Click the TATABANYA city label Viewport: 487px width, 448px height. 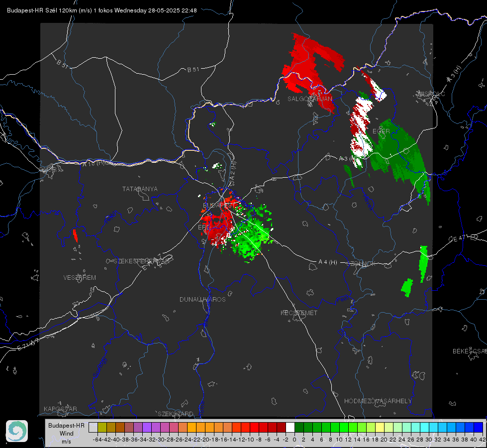[140, 189]
